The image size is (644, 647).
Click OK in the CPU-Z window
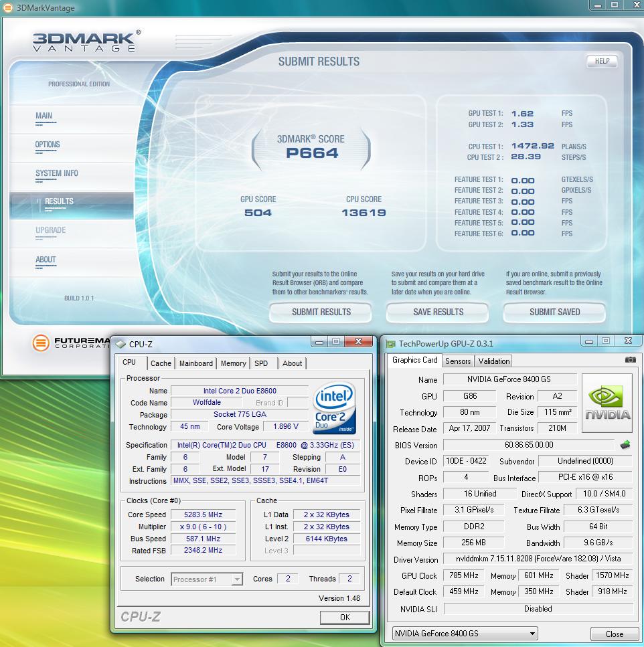345,618
